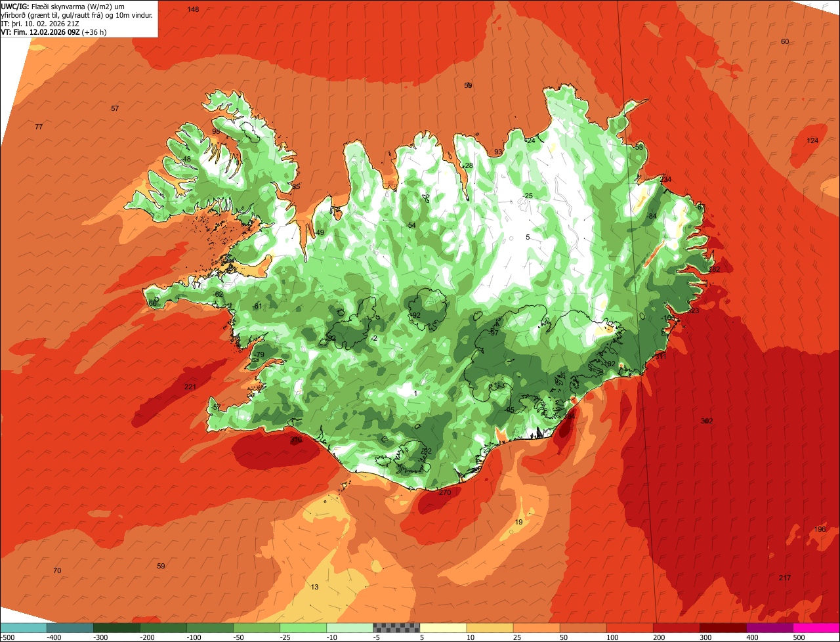The image size is (840, 642).
Task: Pick the pale yellow 5 to 10 legend swatch
Action: pyautogui.click(x=443, y=628)
